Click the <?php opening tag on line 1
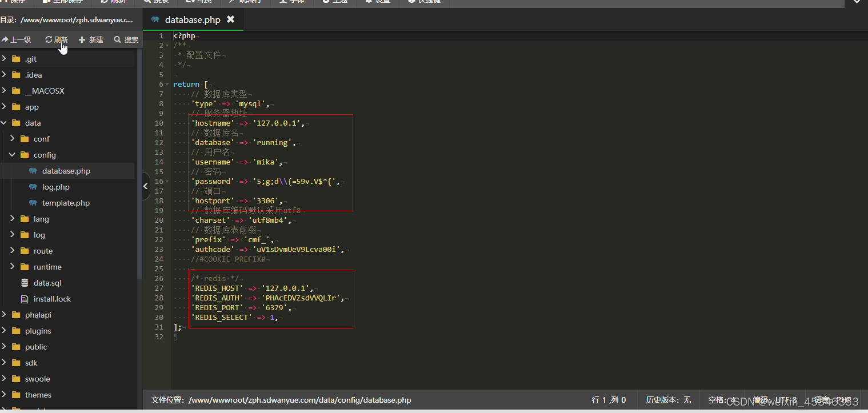This screenshot has width=868, height=413. tap(184, 35)
